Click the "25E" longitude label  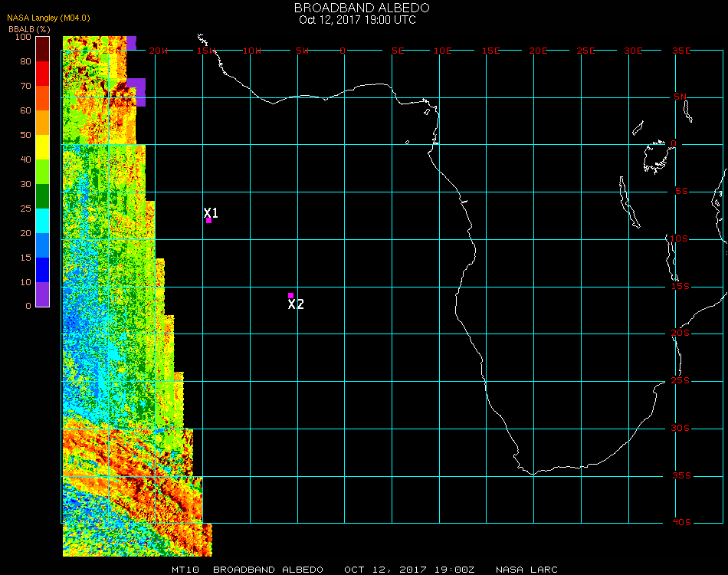(585, 51)
